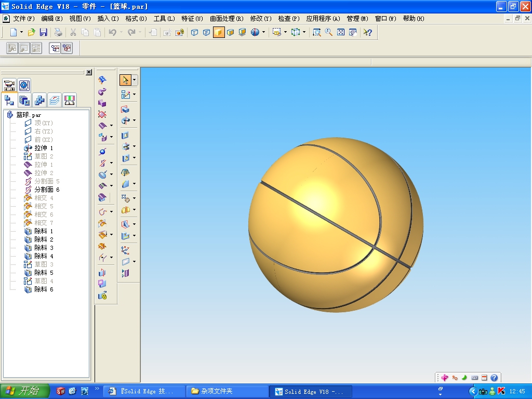532x399 pixels.
Task: Click the blue sphere point icon in surfacing toolbar
Action: pos(102,152)
